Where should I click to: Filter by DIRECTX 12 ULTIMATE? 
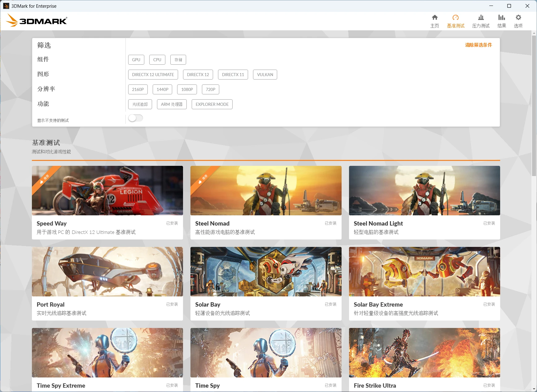tap(153, 75)
